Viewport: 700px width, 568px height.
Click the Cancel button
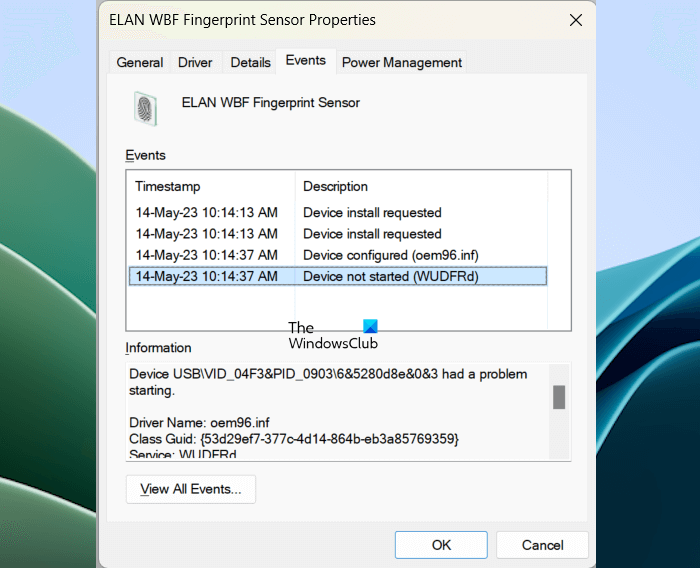tap(543, 545)
